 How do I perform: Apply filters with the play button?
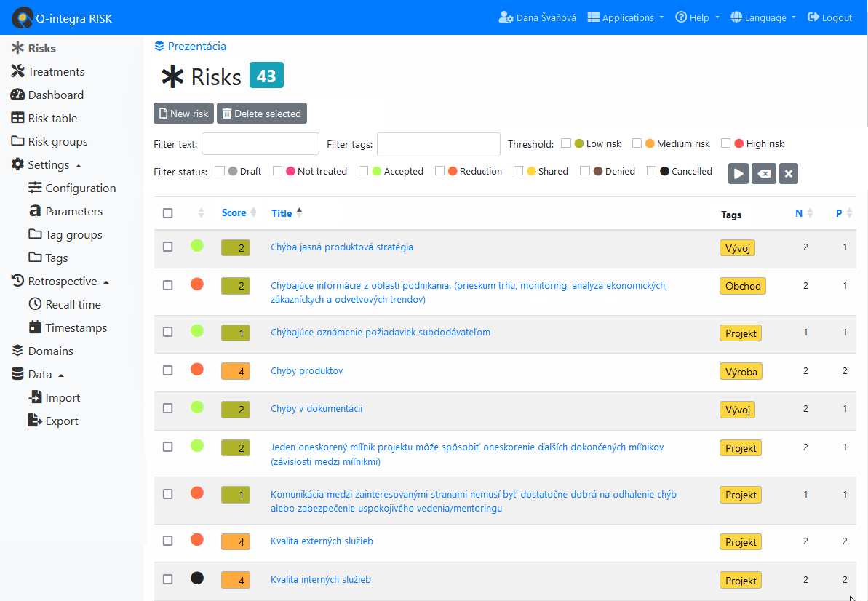click(x=738, y=173)
